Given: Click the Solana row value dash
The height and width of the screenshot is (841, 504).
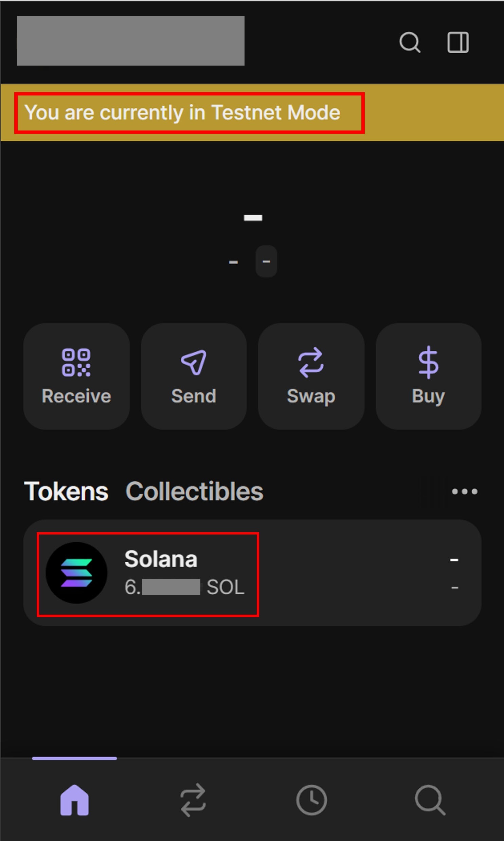Looking at the screenshot, I should tap(454, 560).
